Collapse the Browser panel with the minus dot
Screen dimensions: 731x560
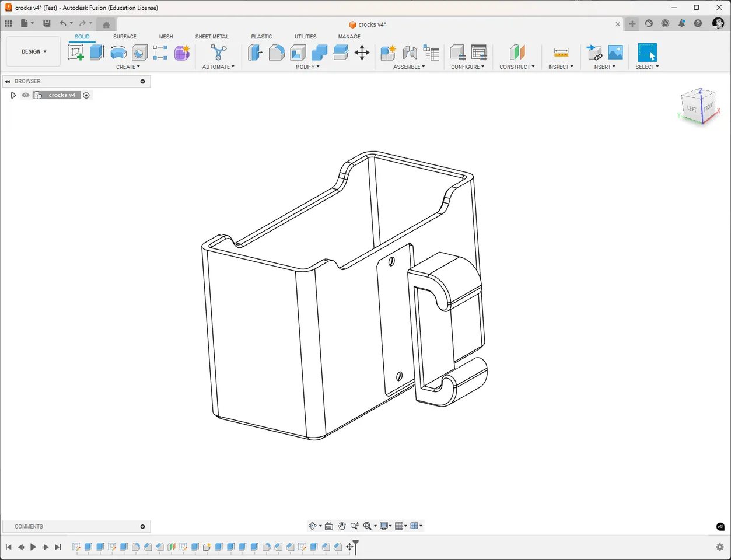pos(142,81)
